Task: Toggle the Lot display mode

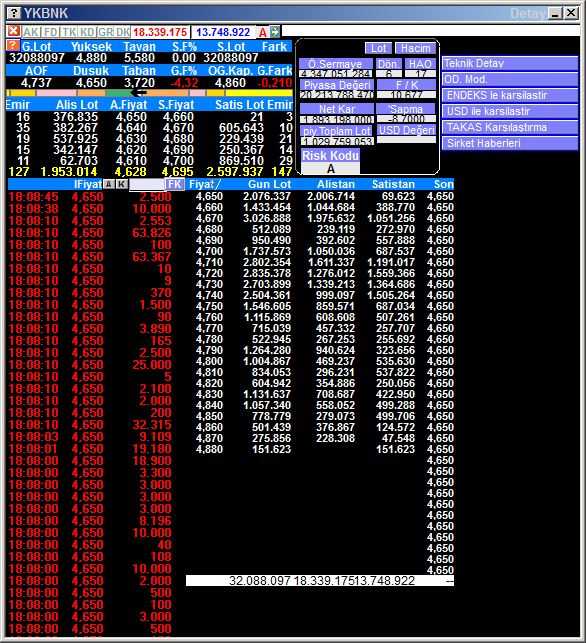Action: click(378, 48)
